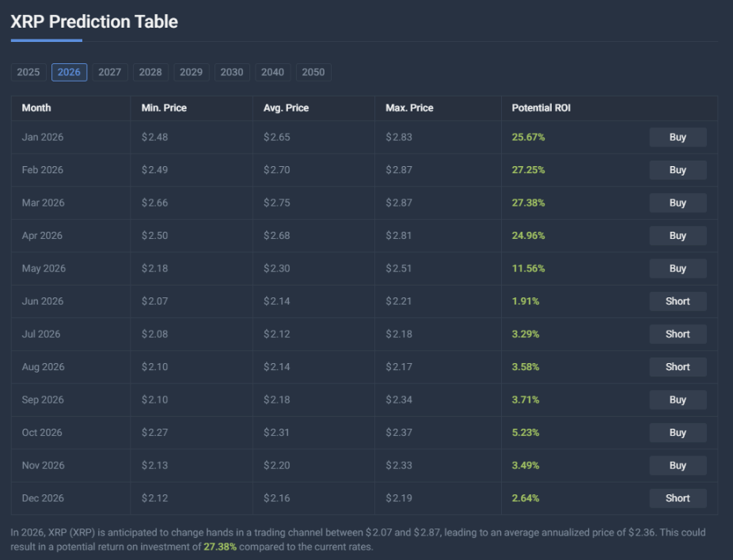Hit Short for Aug 2026
Viewport: 733px width, 560px height.
[x=678, y=367]
